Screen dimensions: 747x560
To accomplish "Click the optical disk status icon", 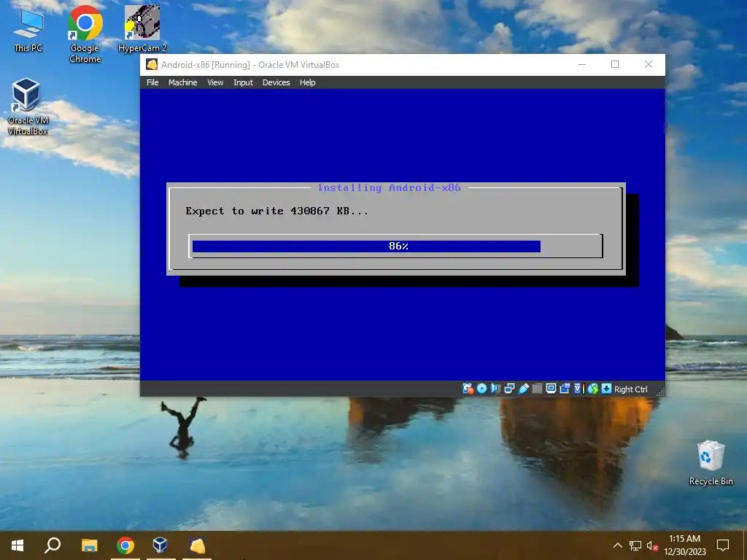I will click(x=481, y=389).
